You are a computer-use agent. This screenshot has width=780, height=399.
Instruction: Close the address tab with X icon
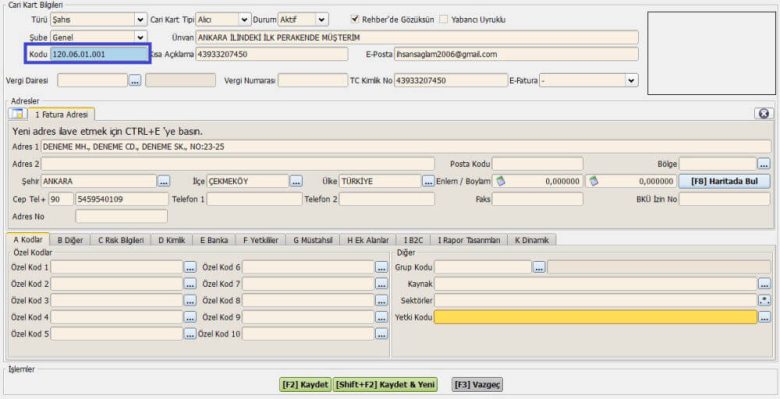tap(764, 113)
